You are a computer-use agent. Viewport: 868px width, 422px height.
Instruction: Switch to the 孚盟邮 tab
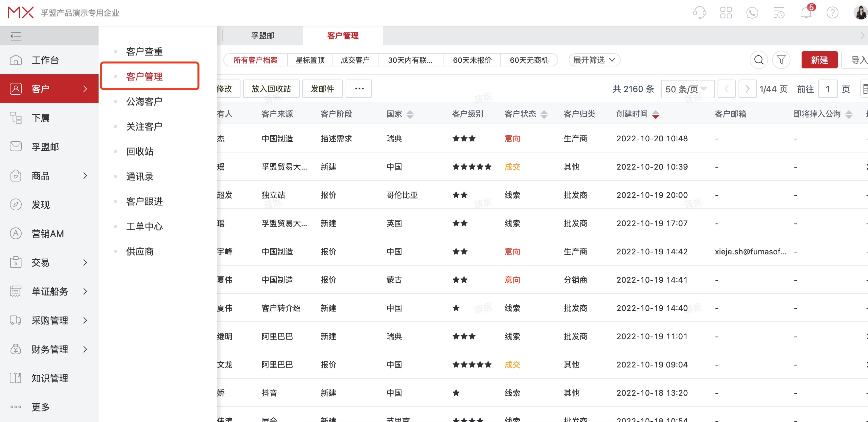pos(263,35)
